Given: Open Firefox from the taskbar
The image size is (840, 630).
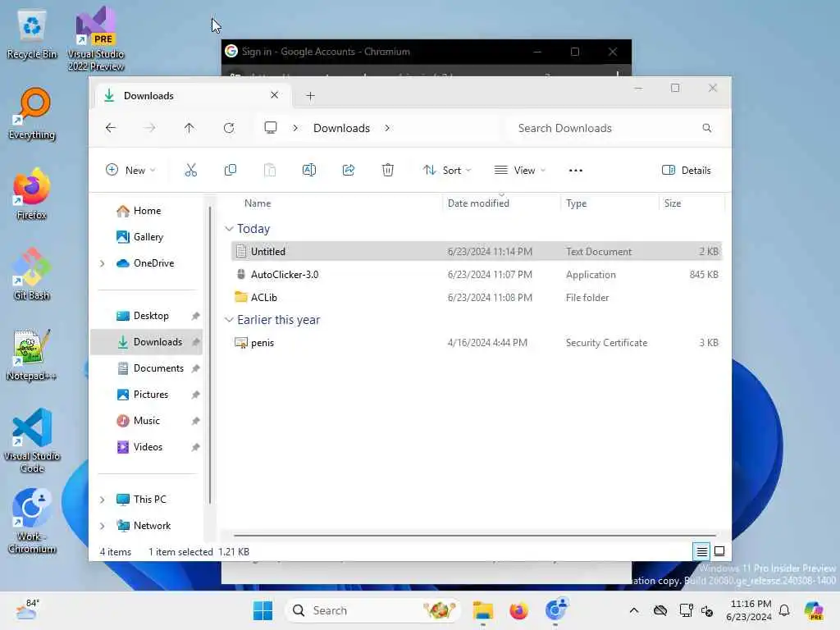Looking at the screenshot, I should click(518, 610).
